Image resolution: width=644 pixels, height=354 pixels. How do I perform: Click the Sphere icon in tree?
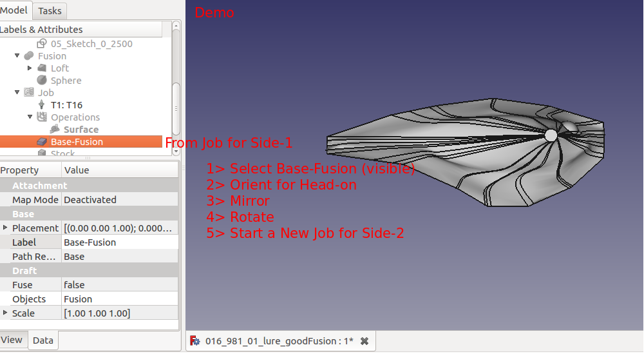click(42, 81)
